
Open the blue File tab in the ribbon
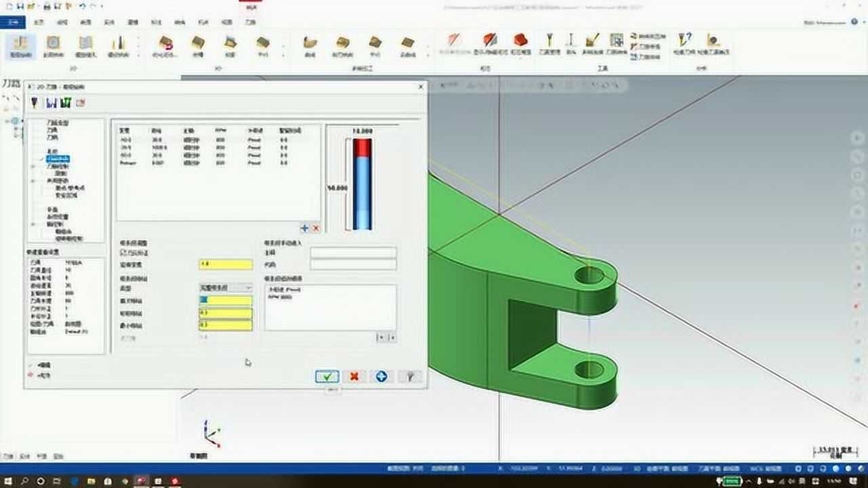click(x=12, y=22)
